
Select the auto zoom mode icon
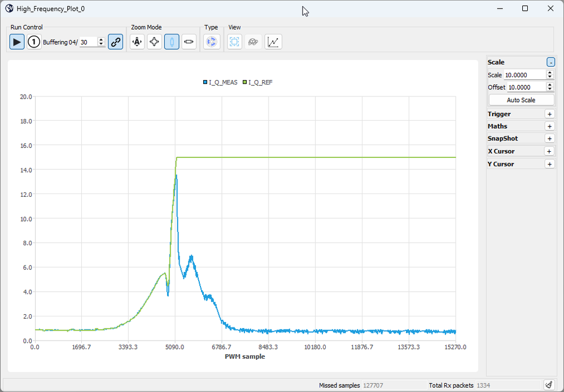coord(137,42)
